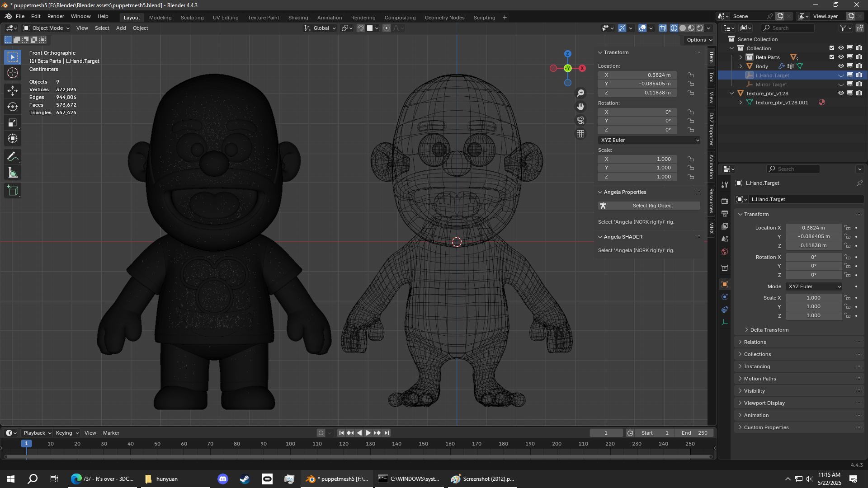
Task: Unhide L.Hand.Target in the outliner
Action: click(x=841, y=75)
